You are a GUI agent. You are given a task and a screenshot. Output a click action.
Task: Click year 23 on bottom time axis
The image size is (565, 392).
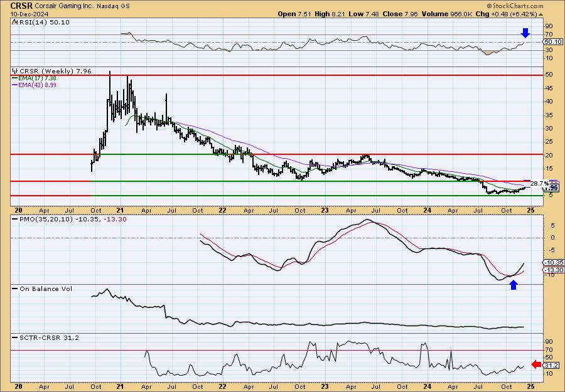coord(325,387)
